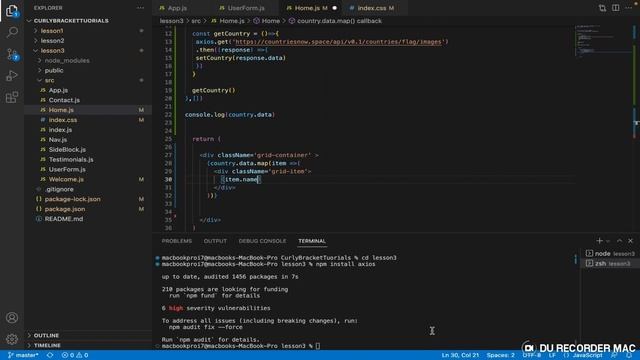Open the Extensions view icon
The height and width of the screenshot is (360, 640).
12,97
